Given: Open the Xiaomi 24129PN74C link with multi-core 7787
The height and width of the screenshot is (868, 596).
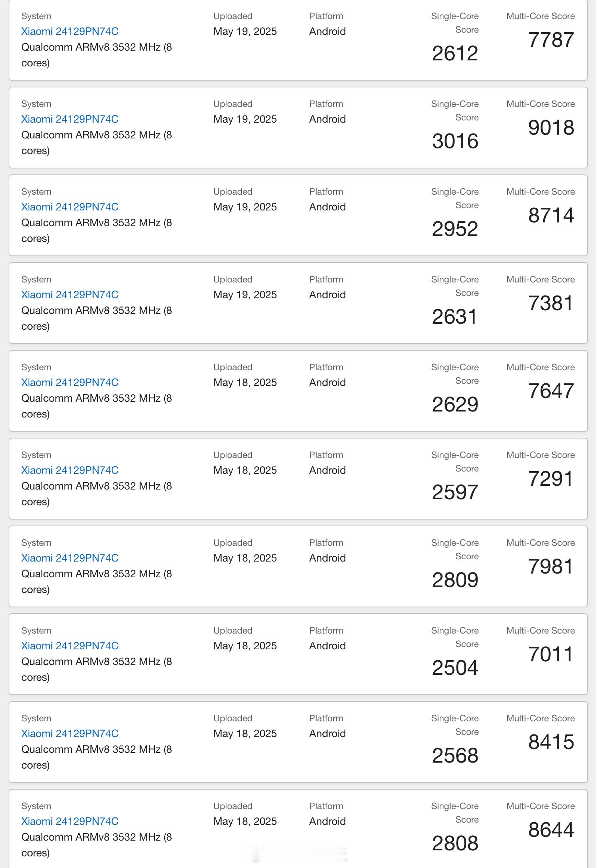Looking at the screenshot, I should coord(70,32).
